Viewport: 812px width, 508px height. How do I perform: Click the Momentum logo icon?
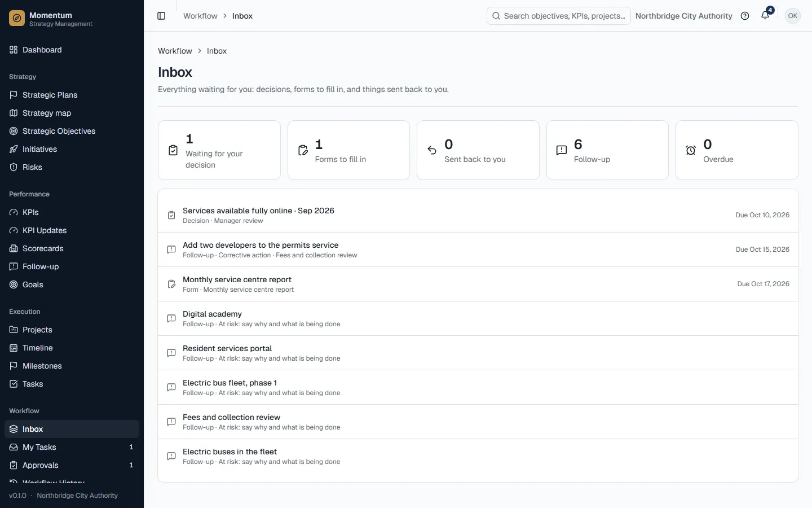(17, 19)
